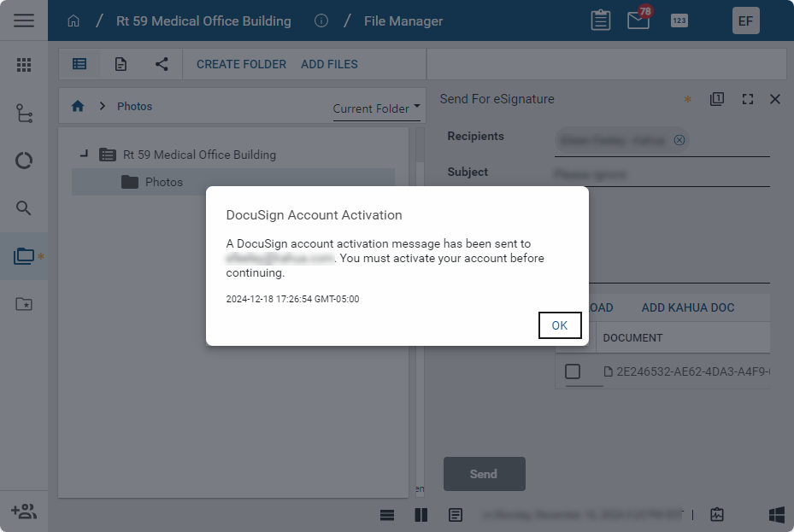The height and width of the screenshot is (532, 794).
Task: Check the document row checkbox
Action: point(573,371)
